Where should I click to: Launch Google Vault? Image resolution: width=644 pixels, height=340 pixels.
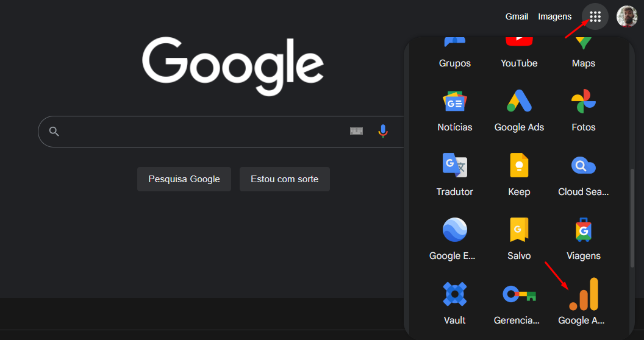pos(455,303)
